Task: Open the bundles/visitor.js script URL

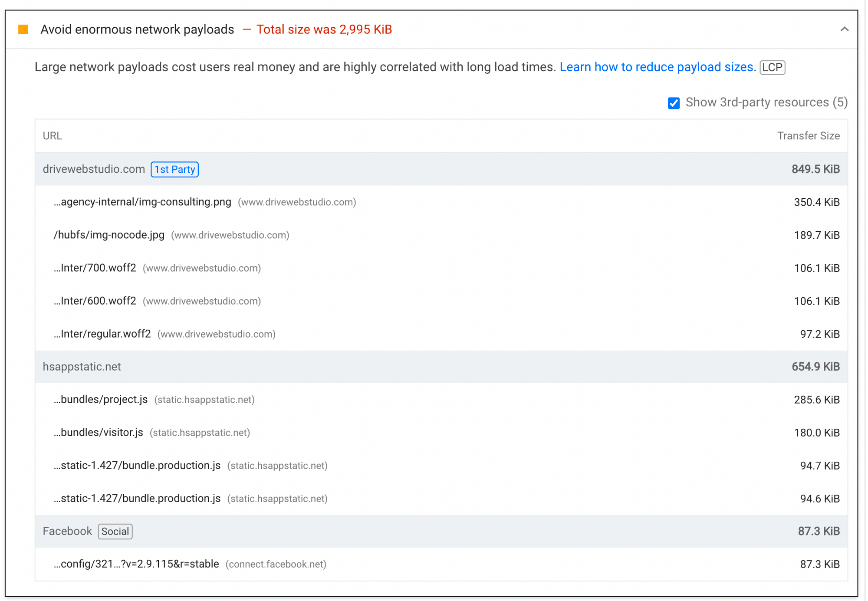Action: (99, 433)
